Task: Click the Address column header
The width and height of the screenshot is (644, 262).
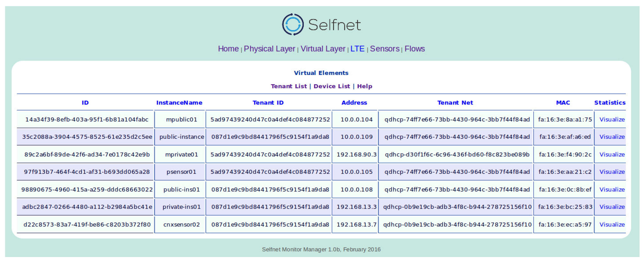Action: click(354, 103)
